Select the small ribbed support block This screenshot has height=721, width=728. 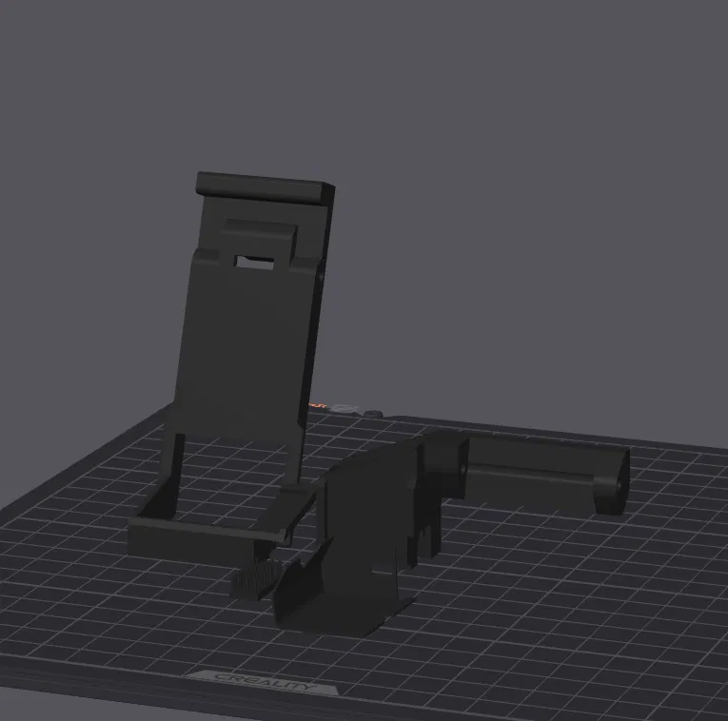(x=253, y=579)
